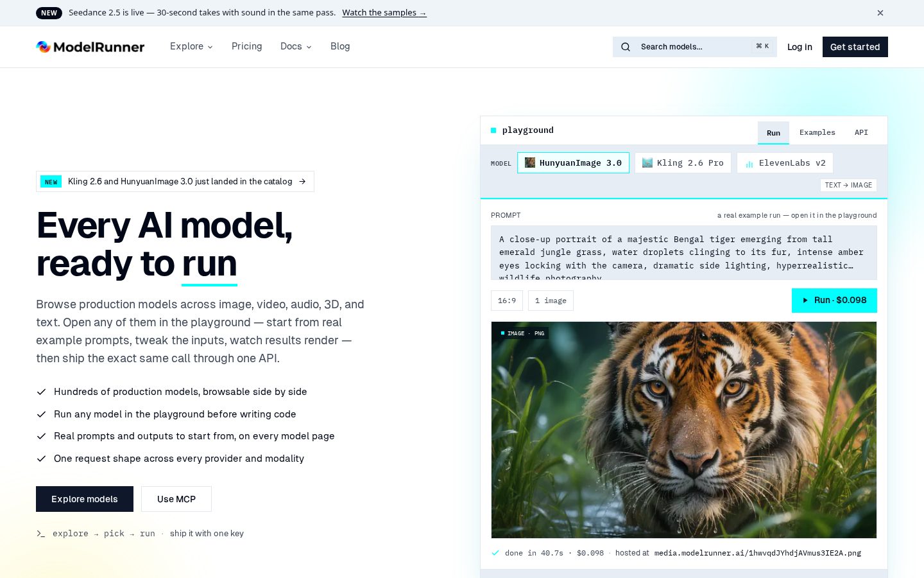Select the Kling 2.6 Pro model

click(683, 162)
